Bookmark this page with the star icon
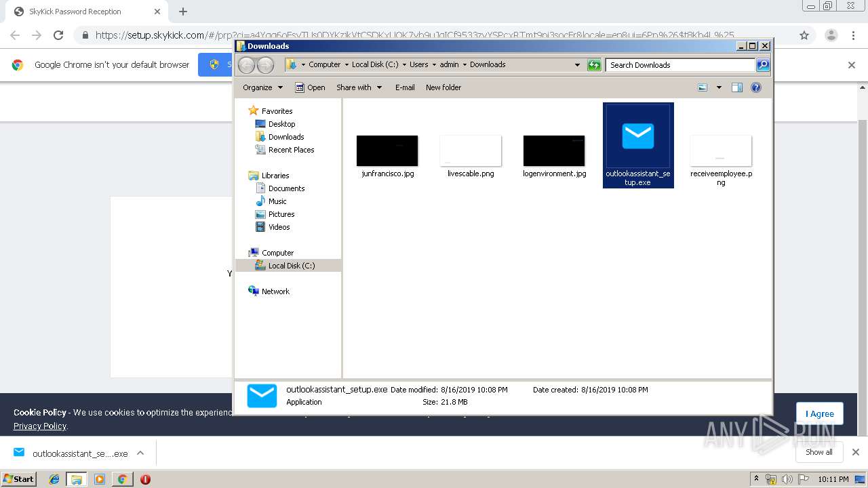 pyautogui.click(x=804, y=35)
